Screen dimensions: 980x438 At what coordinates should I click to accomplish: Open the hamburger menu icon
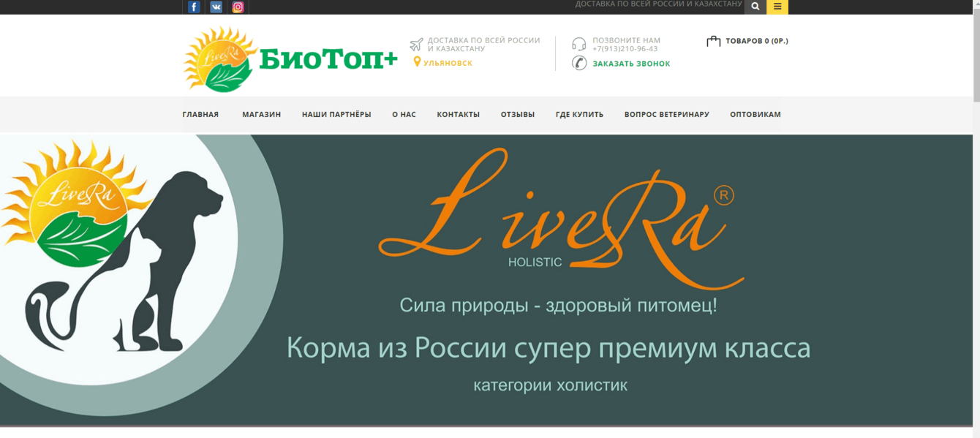pyautogui.click(x=777, y=7)
